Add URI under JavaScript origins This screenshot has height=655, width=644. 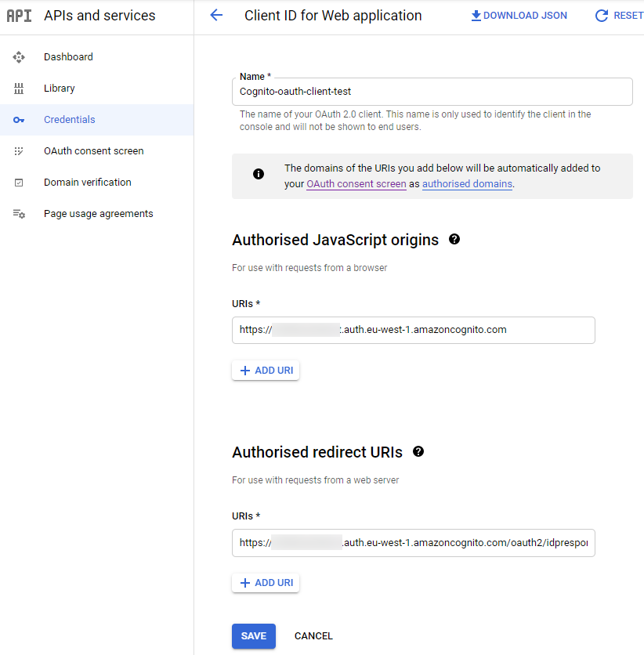pyautogui.click(x=266, y=371)
